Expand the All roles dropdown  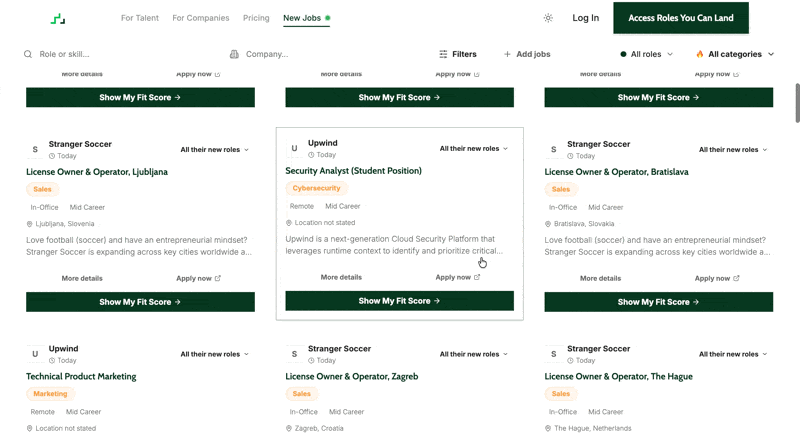click(646, 54)
